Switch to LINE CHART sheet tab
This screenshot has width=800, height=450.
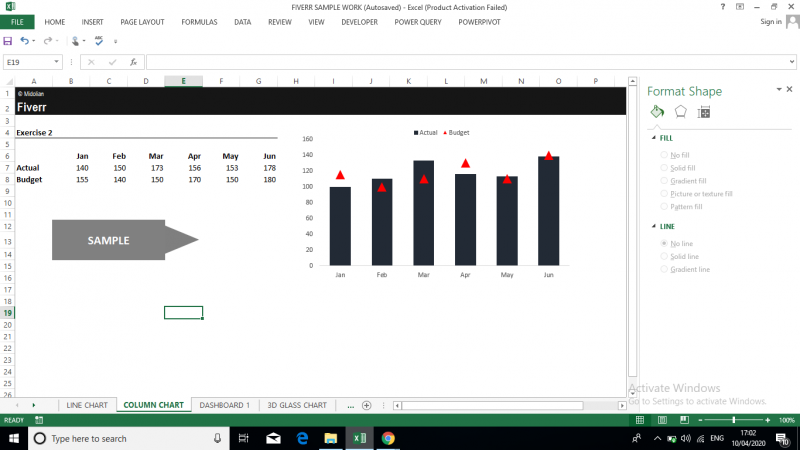pyautogui.click(x=87, y=405)
